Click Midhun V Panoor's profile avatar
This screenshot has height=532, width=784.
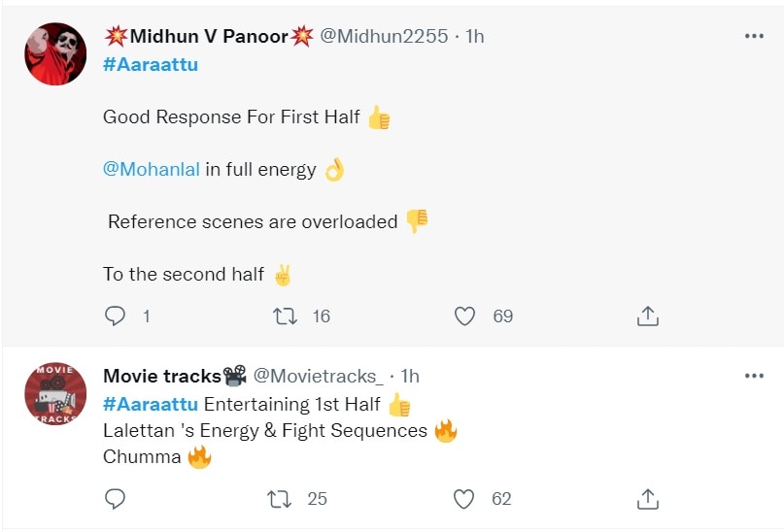pos(55,53)
